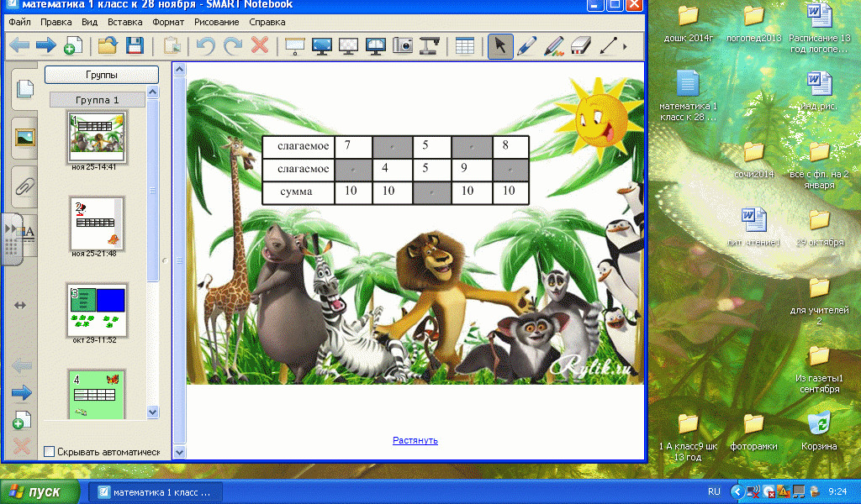Pick the Eraser tool
The height and width of the screenshot is (504, 861).
point(581,45)
